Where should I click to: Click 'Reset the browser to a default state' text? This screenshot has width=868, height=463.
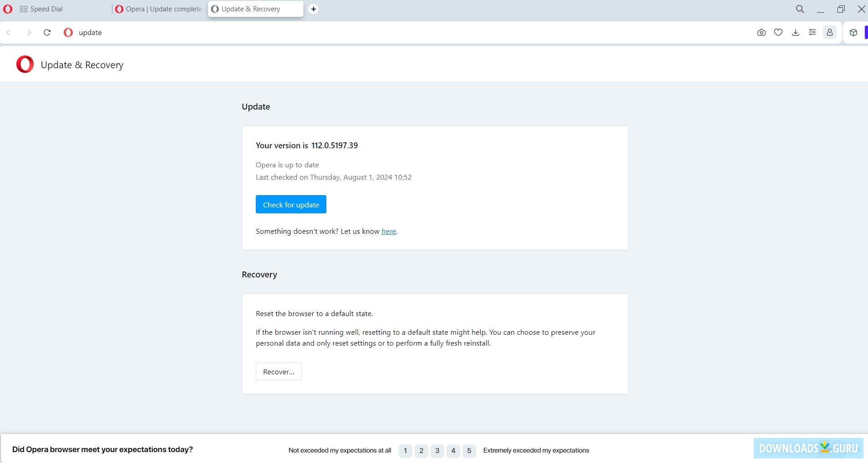[315, 313]
